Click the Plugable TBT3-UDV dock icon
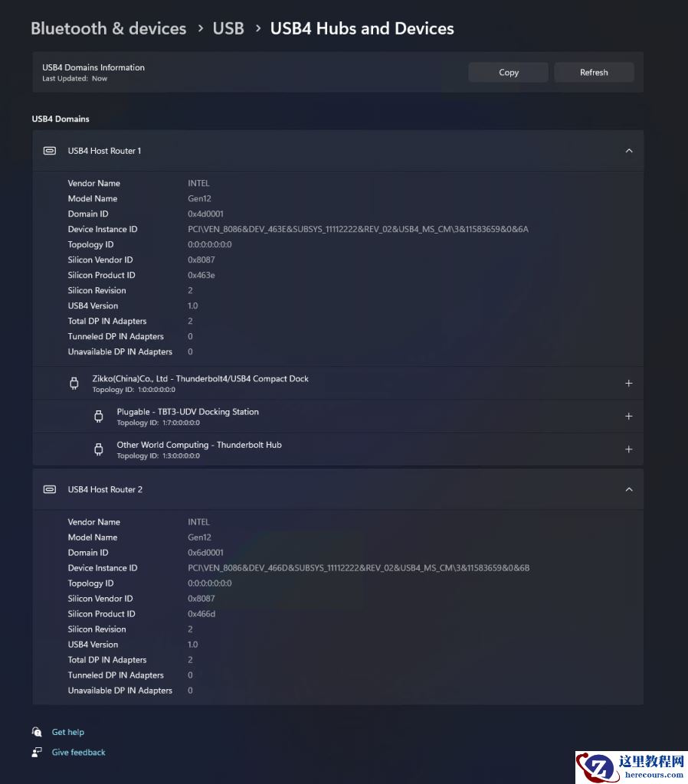 pos(99,416)
